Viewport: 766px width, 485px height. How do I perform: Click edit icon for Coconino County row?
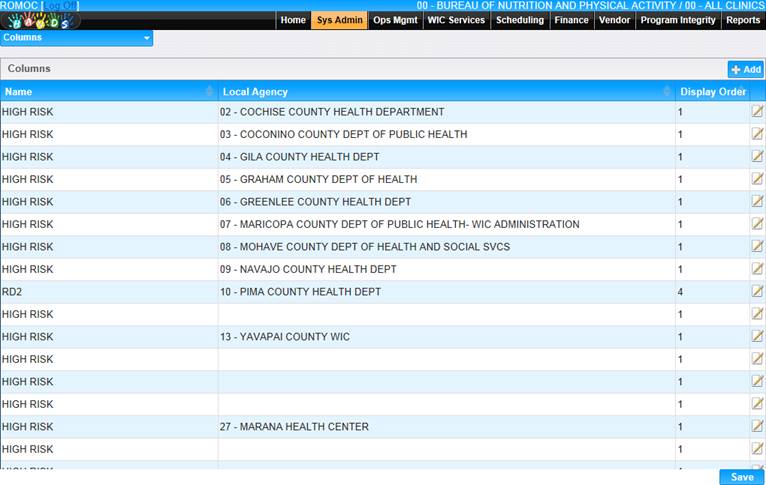pos(757,134)
